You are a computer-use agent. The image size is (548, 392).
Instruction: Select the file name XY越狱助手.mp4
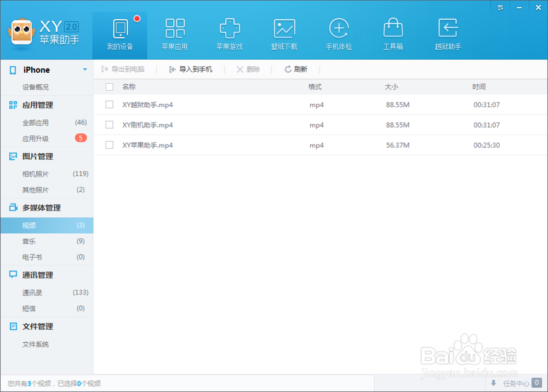[147, 105]
